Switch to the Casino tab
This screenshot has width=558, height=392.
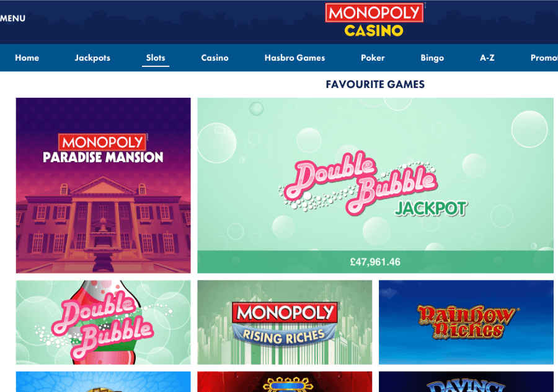[215, 58]
